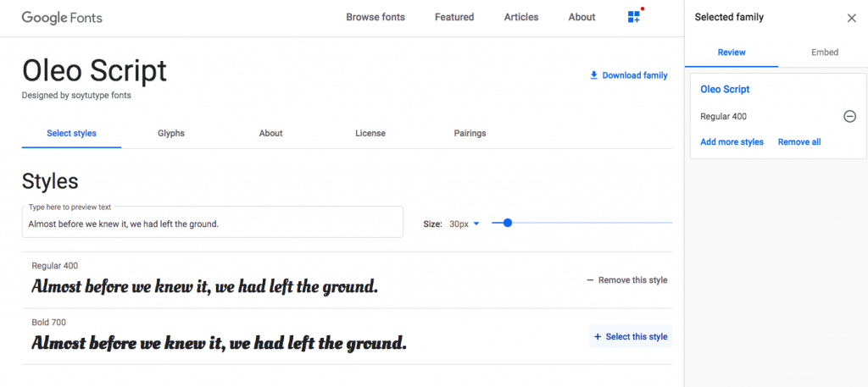The width and height of the screenshot is (868, 387).
Task: Click the download arrow icon
Action: point(594,75)
